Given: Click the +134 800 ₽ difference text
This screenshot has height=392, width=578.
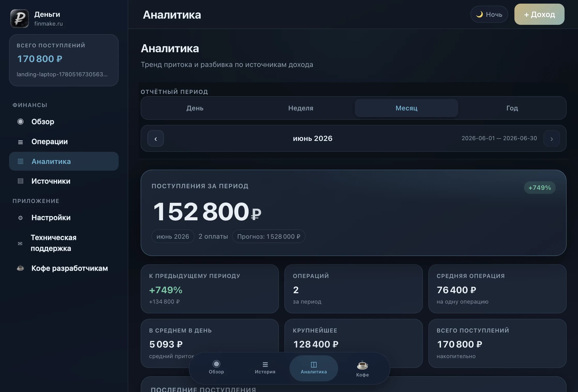Looking at the screenshot, I should click(x=164, y=302).
